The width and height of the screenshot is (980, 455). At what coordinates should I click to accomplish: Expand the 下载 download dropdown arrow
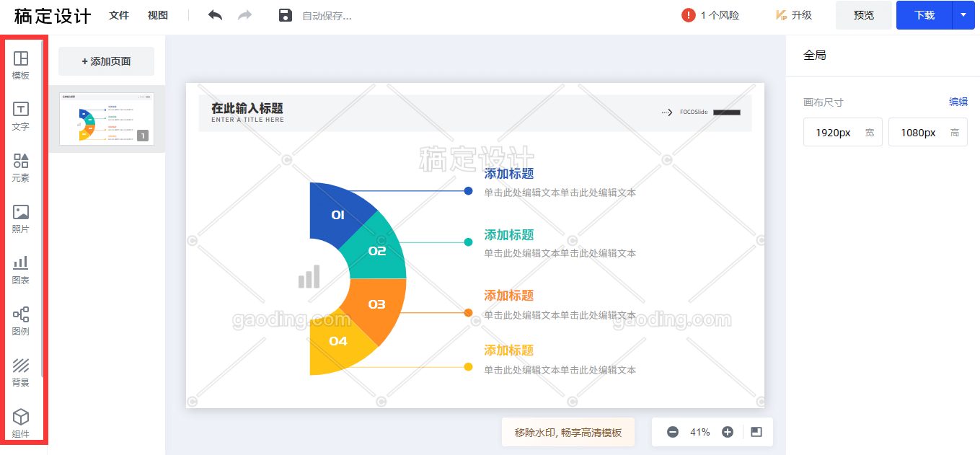pyautogui.click(x=963, y=15)
